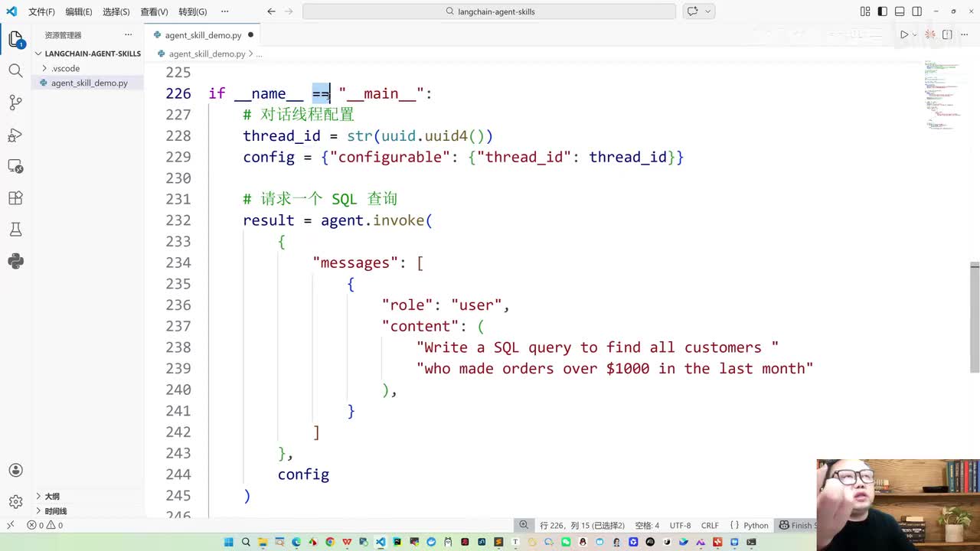Open the Source Control view
Image resolution: width=980 pixels, height=551 pixels.
pyautogui.click(x=15, y=103)
